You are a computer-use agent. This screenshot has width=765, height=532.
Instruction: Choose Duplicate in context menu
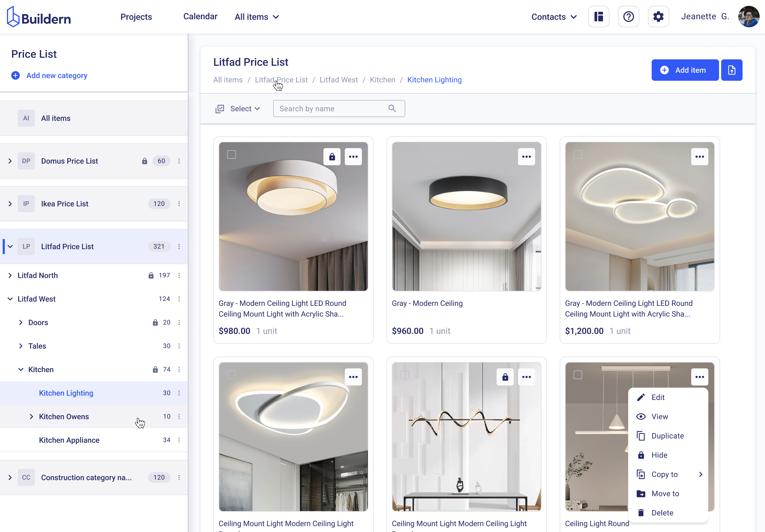click(x=668, y=436)
